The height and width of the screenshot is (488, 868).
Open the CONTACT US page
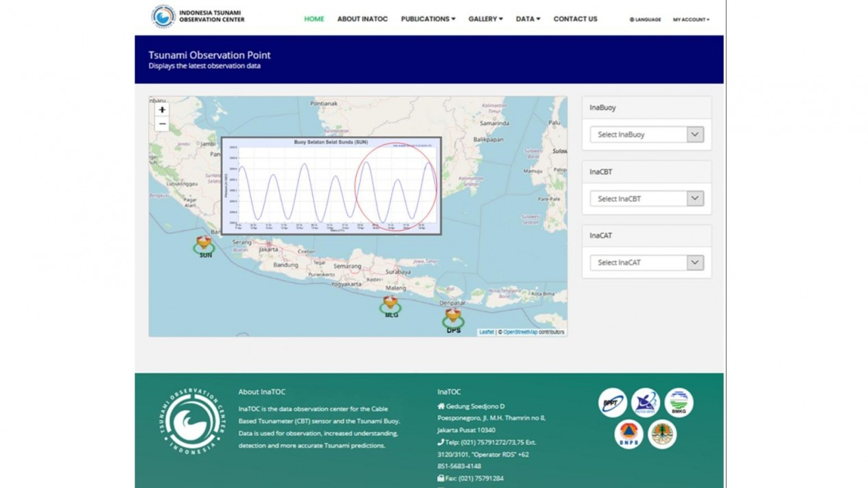(576, 19)
